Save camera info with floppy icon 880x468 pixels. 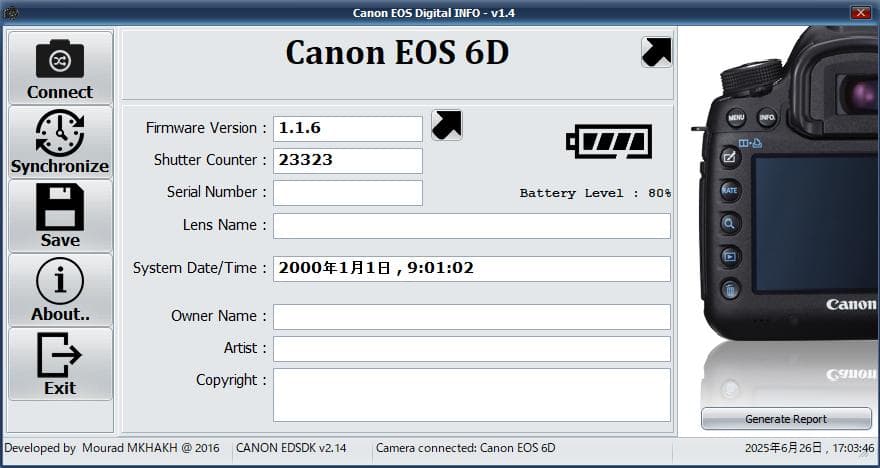60,216
